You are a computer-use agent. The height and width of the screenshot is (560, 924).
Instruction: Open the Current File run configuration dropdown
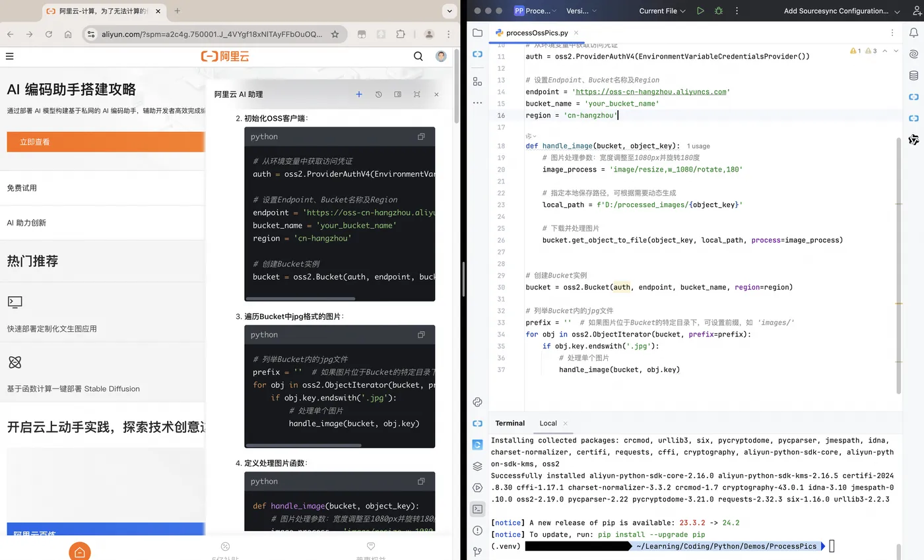[x=662, y=11]
